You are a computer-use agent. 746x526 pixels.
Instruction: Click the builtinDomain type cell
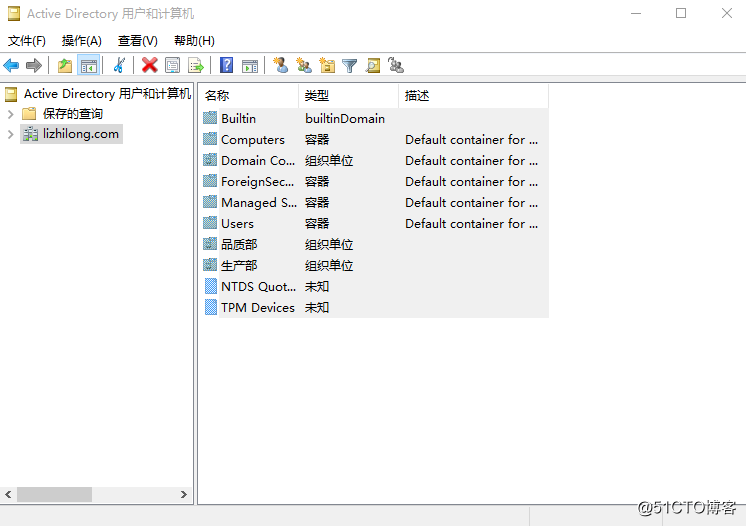[x=345, y=118]
